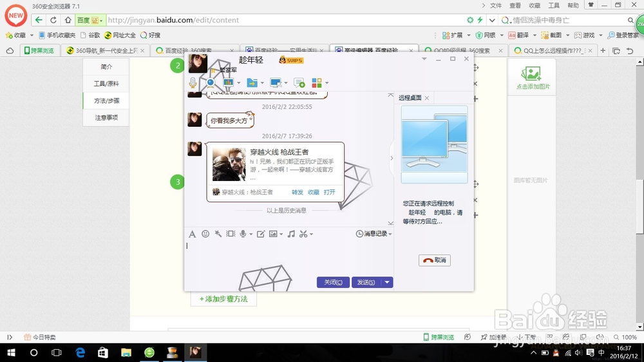Open the screen demo presentation icon
Viewport: 644px width, 362px height.
[x=229, y=82]
